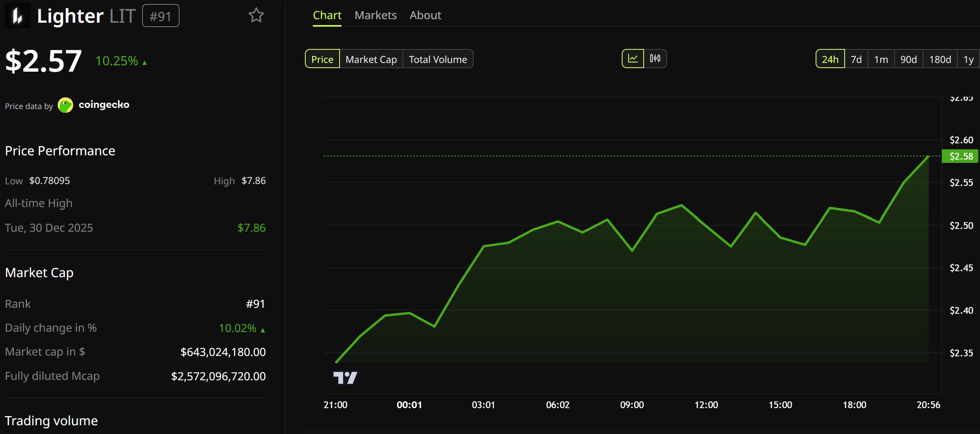The height and width of the screenshot is (434, 980).
Task: Open the TradingView logo on chart
Action: (x=345, y=377)
